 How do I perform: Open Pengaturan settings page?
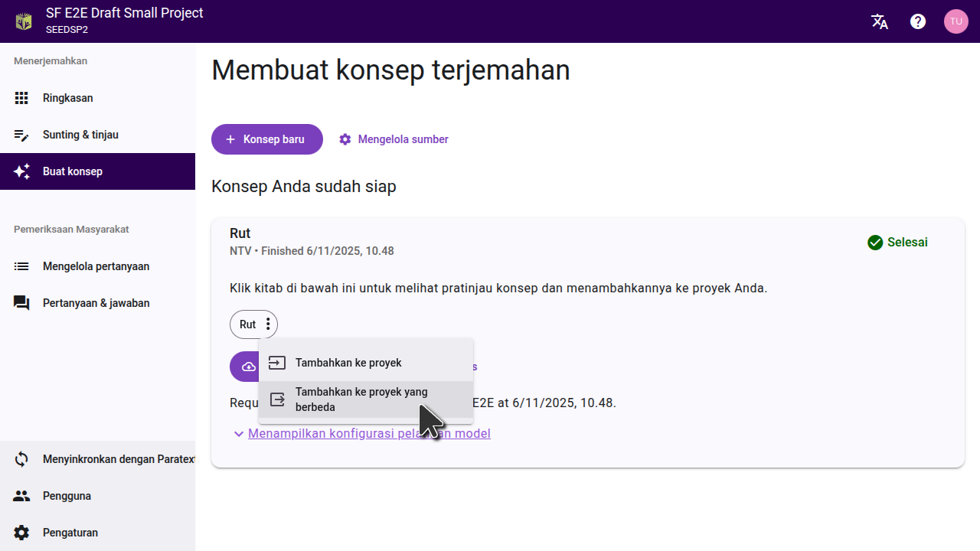(x=70, y=533)
